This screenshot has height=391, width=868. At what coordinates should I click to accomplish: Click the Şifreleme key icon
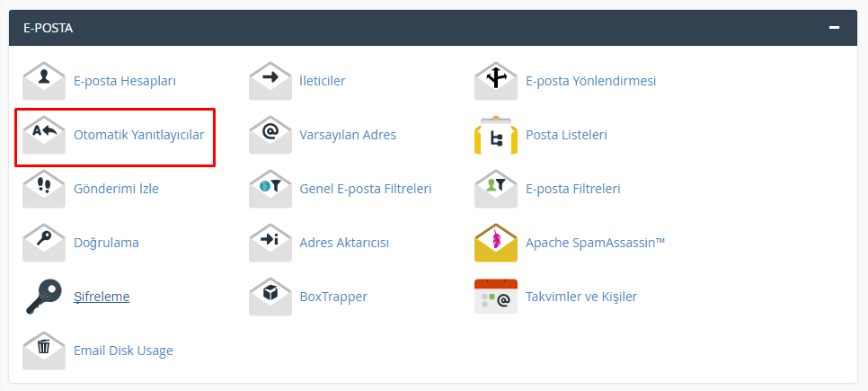click(44, 297)
